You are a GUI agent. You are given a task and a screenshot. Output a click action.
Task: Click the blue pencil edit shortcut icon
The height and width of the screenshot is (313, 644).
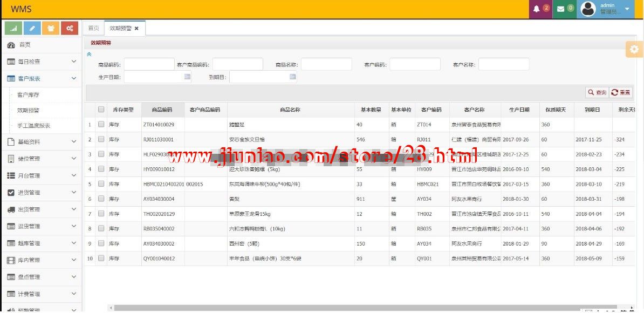pyautogui.click(x=32, y=28)
